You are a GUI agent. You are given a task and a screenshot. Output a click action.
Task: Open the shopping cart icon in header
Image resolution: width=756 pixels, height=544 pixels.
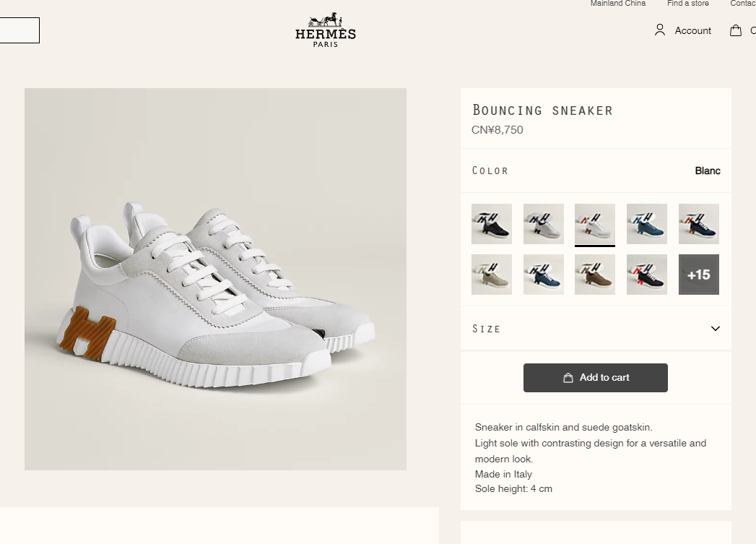tap(736, 30)
